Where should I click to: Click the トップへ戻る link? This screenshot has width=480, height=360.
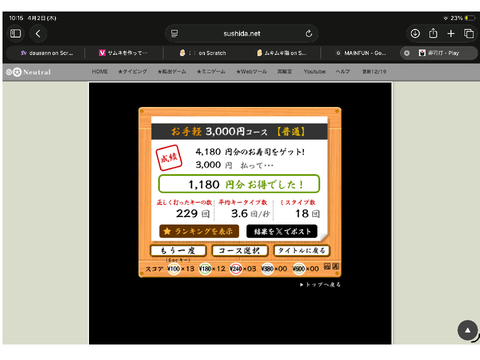tap(320, 285)
